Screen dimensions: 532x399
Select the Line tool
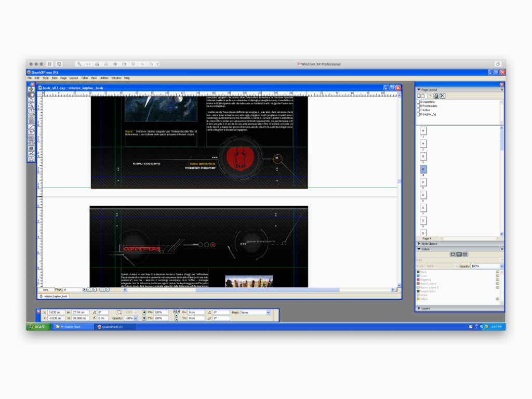point(31,127)
